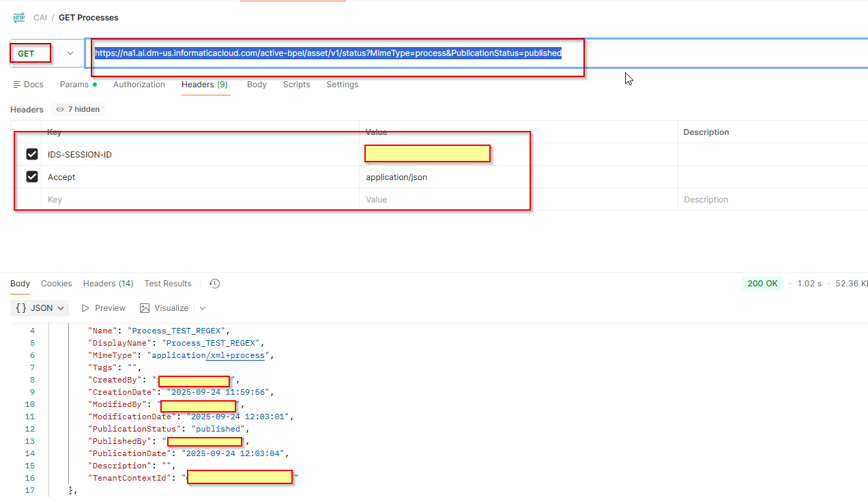Select the response Body tab
Viewport: 868px width, 497px height.
pyautogui.click(x=20, y=284)
